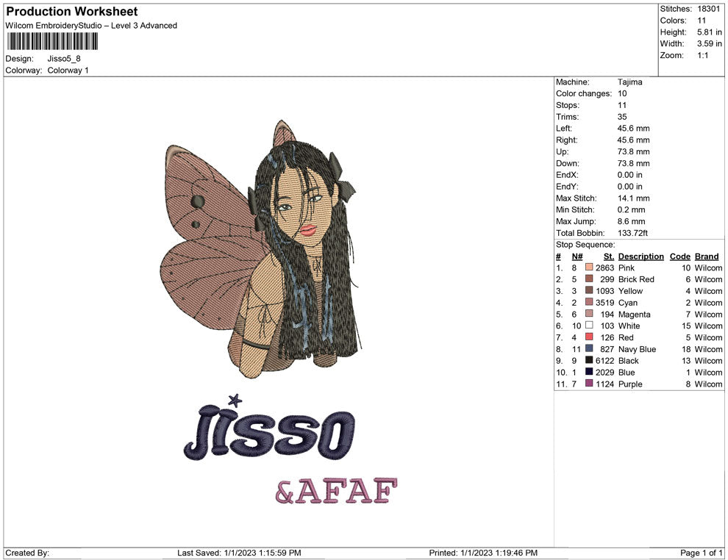The image size is (728, 560).
Task: Click the embroidered 'JISSO' lettering
Action: 269,428
